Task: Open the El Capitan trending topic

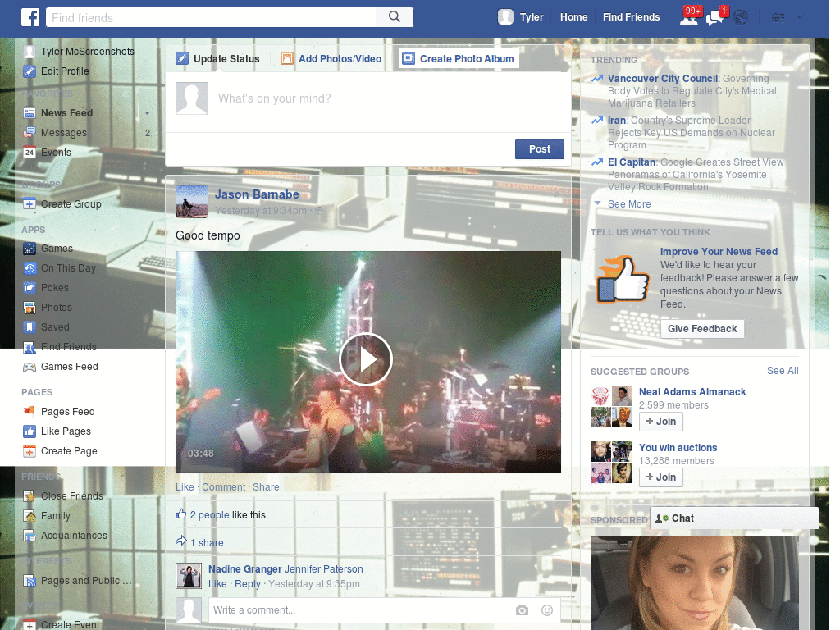Action: point(632,162)
